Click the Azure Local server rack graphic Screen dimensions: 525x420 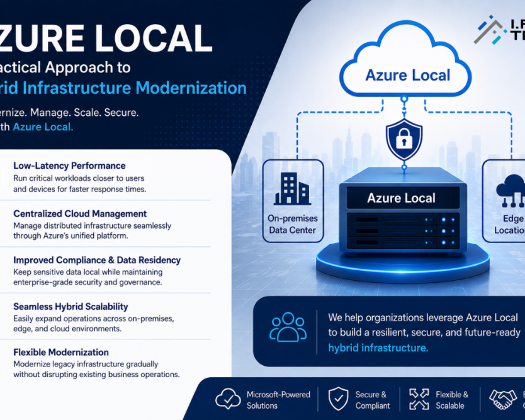tap(403, 211)
